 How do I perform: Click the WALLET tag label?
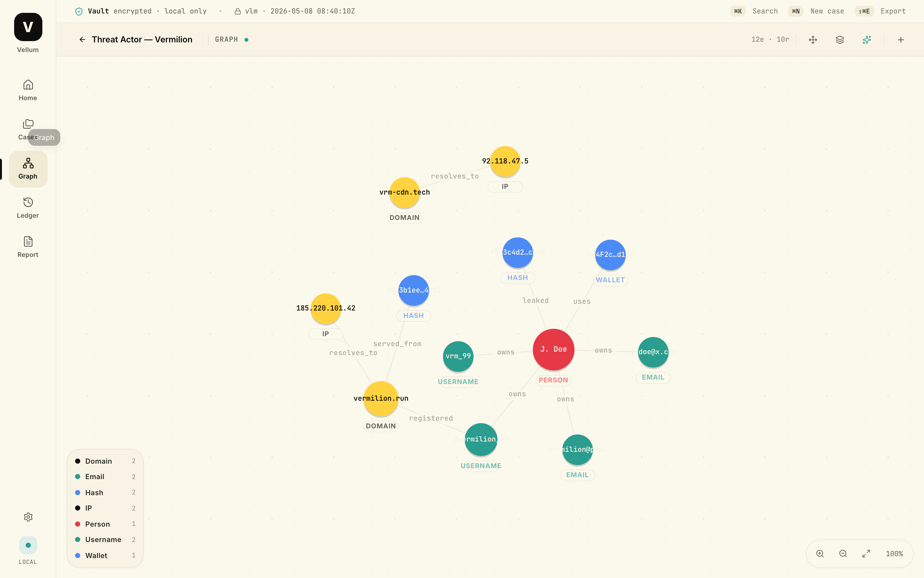[x=610, y=280]
